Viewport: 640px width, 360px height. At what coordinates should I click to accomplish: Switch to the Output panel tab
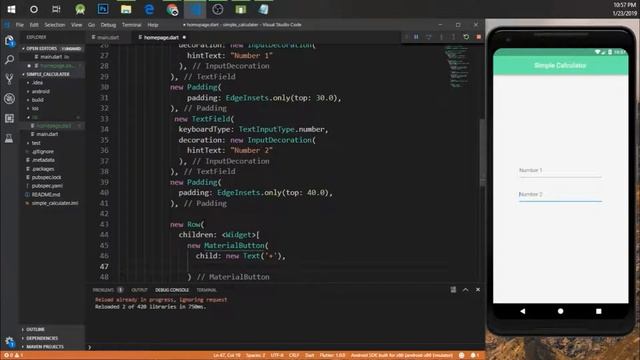(x=139, y=290)
